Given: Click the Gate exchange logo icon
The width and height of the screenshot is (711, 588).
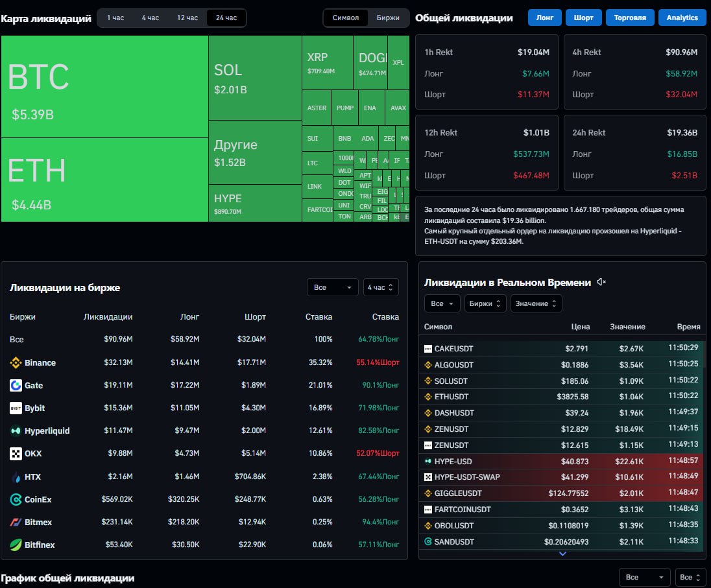Looking at the screenshot, I should coord(16,386).
